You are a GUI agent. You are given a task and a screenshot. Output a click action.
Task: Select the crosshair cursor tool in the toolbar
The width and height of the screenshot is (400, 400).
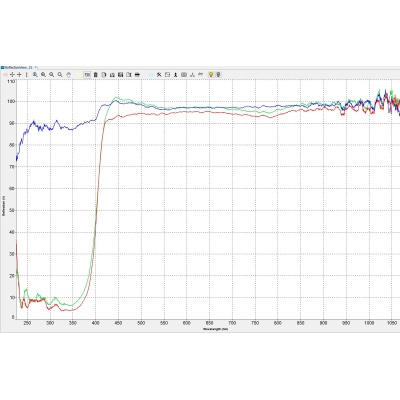click(x=12, y=75)
